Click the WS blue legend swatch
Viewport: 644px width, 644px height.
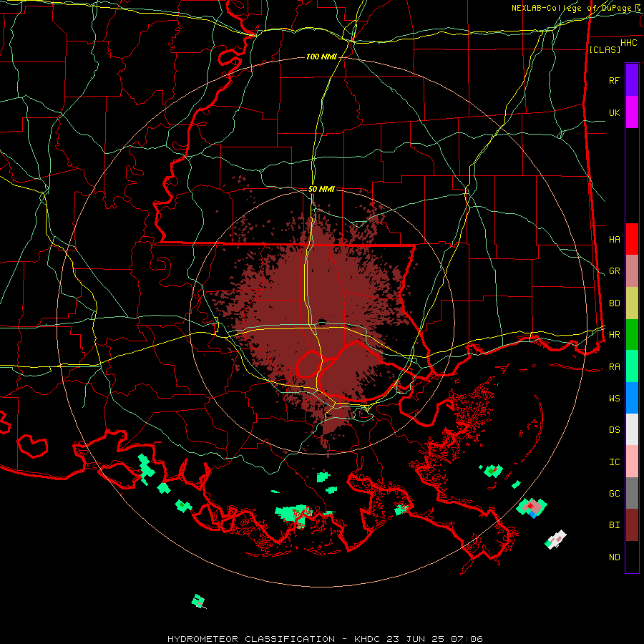click(632, 398)
